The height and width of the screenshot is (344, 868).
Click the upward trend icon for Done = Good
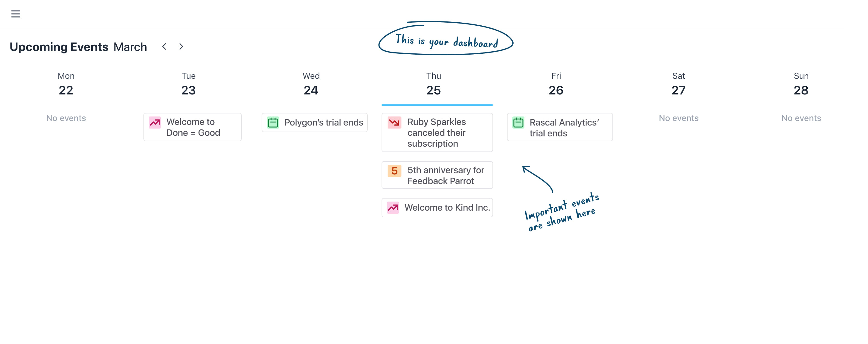click(x=155, y=123)
